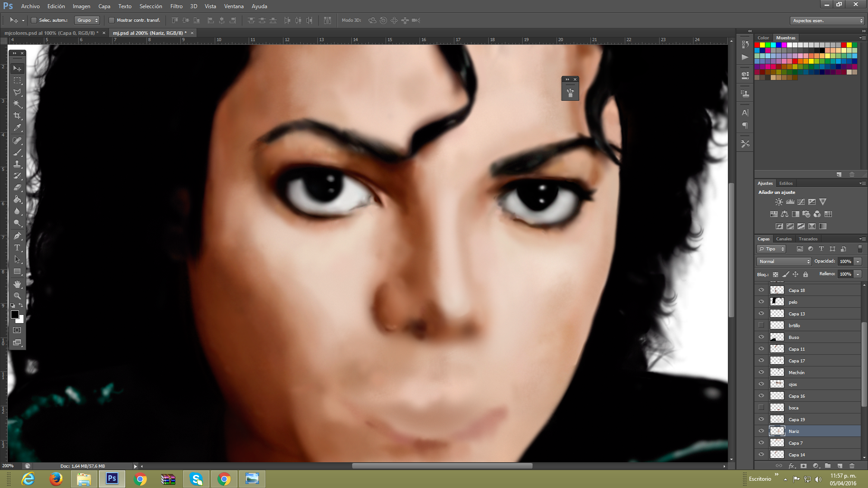Screen dimensions: 868x488
Task: Open the Relleno slider dropdown
Action: tap(858, 274)
